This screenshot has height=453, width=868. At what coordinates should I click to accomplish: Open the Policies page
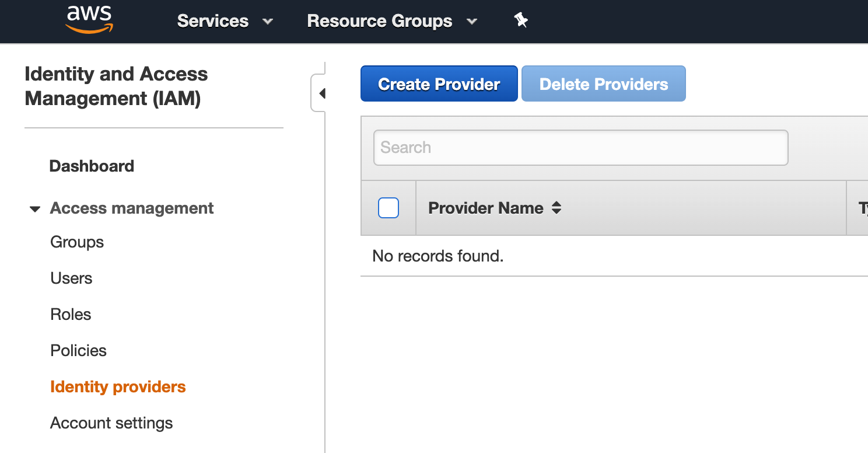78,350
